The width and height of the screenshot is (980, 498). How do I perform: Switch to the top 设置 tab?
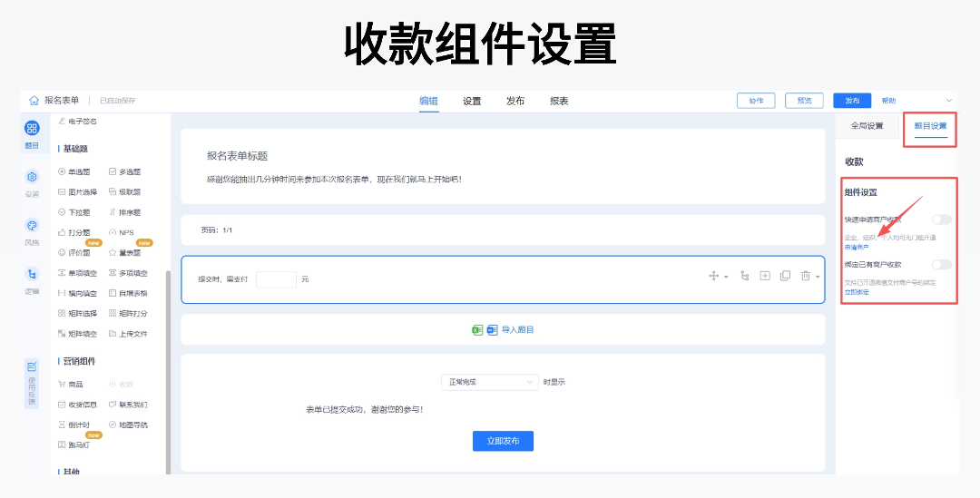click(x=472, y=102)
